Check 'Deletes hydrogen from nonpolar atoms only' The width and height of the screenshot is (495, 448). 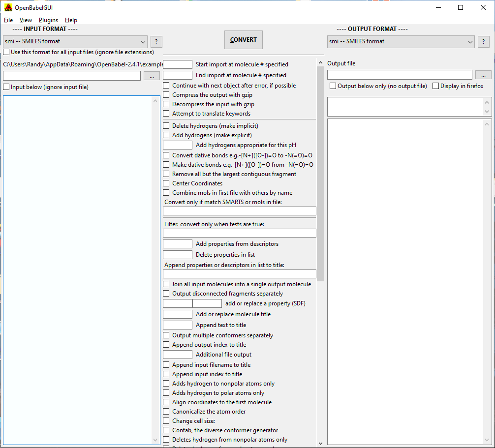pyautogui.click(x=166, y=440)
